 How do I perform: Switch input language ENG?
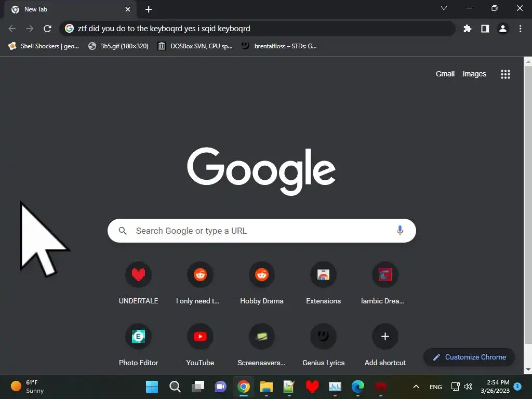(436, 387)
